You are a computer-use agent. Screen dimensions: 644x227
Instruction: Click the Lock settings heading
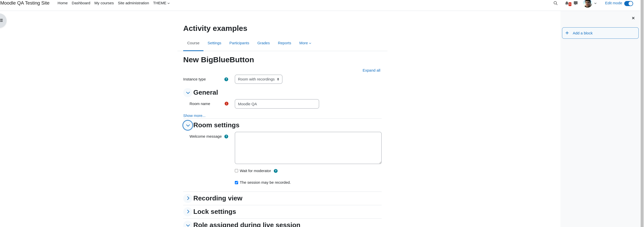tap(215, 212)
